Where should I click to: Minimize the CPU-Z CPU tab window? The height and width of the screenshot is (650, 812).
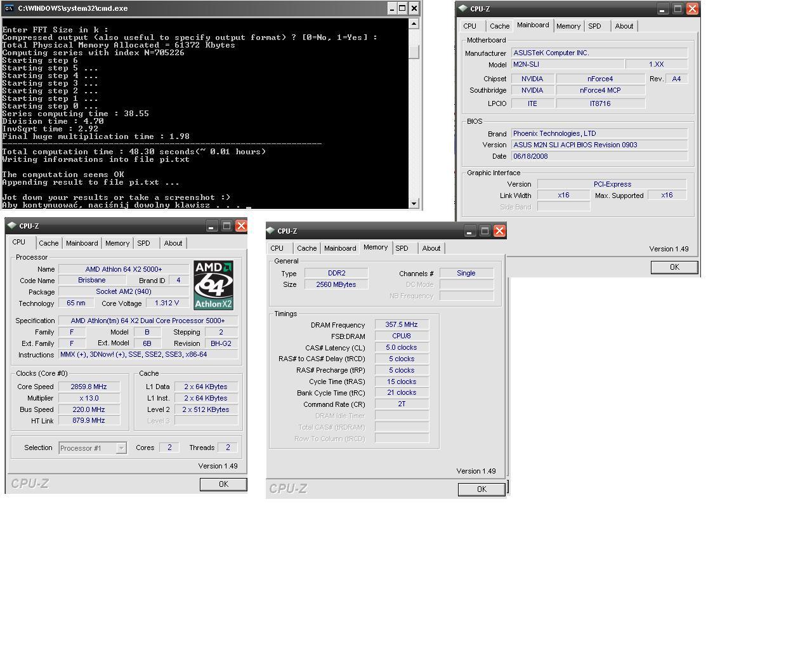tap(211, 225)
